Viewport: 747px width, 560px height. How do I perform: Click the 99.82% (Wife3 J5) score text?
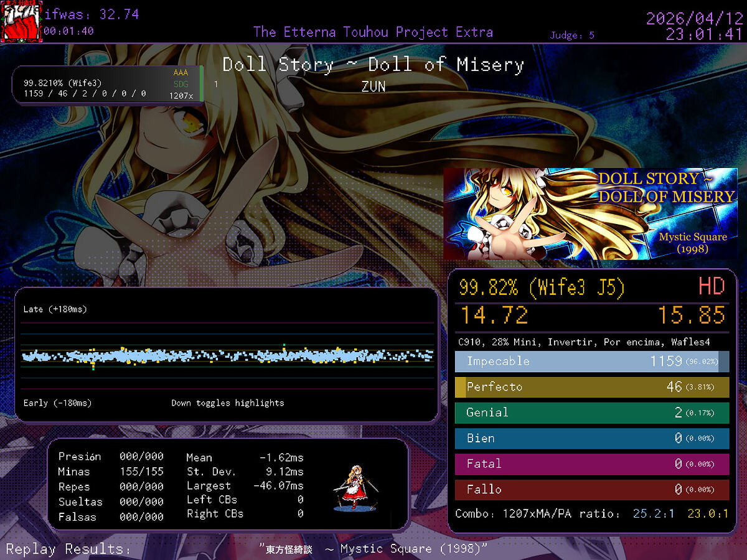542,287
